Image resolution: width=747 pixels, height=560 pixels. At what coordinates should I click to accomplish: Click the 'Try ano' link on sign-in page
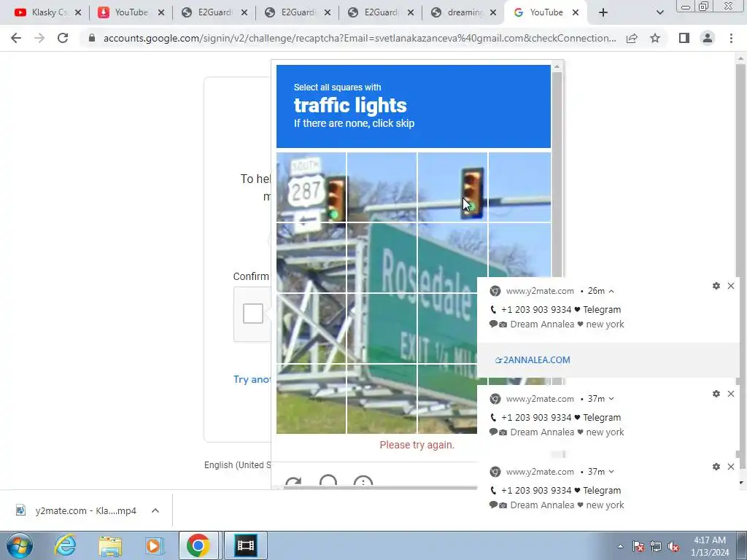point(252,379)
